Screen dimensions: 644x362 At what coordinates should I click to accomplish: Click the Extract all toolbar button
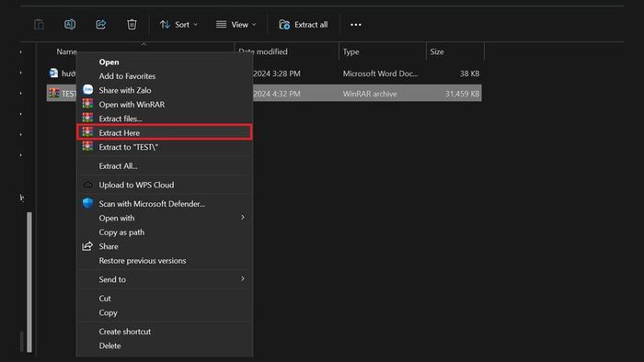coord(303,25)
